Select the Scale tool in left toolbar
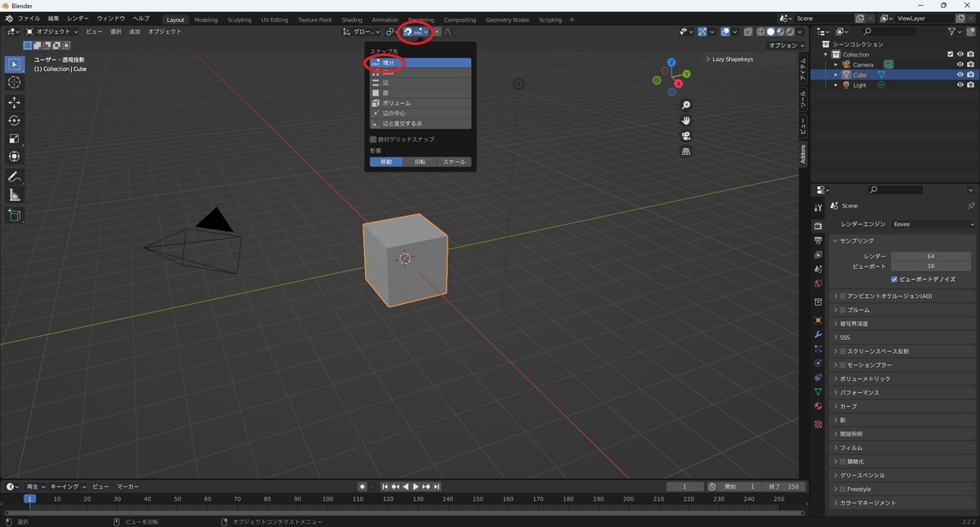This screenshot has height=527, width=980. [x=14, y=138]
